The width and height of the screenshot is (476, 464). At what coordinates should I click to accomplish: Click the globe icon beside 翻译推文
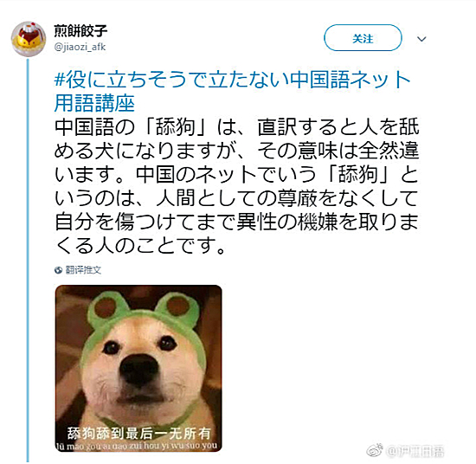coord(58,270)
